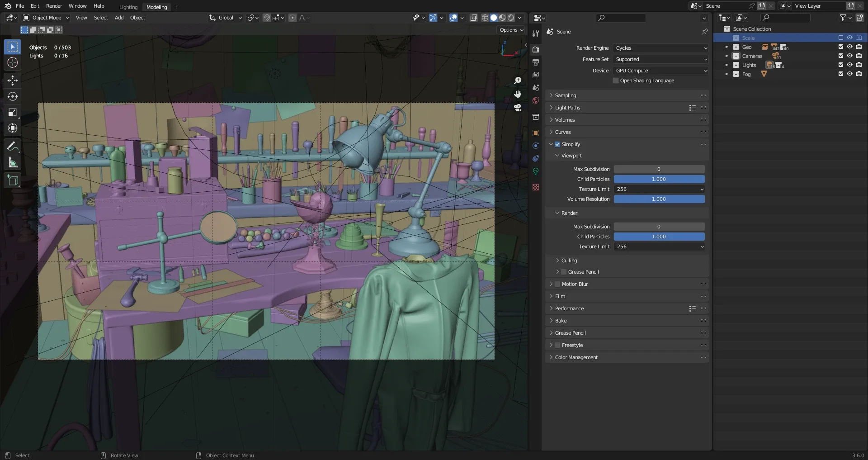Choose the Select Box tool
This screenshot has width=868, height=460.
pyautogui.click(x=13, y=47)
